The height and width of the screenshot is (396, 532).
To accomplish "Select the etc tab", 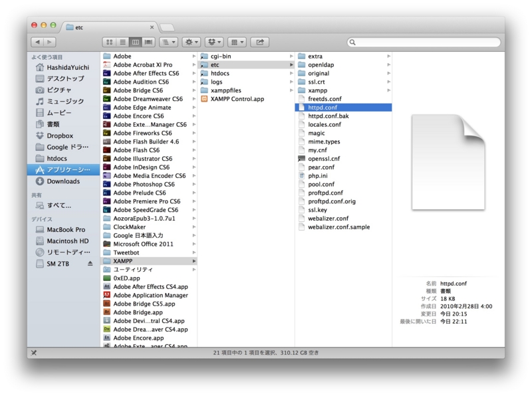I will pyautogui.click(x=108, y=27).
